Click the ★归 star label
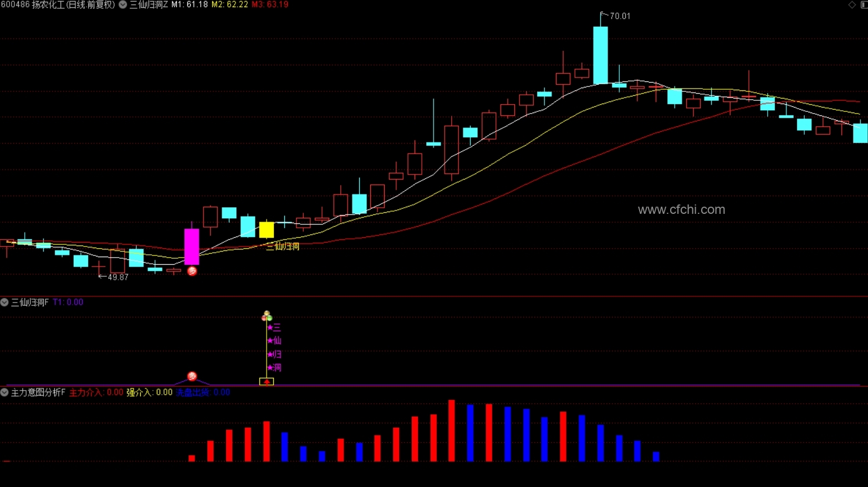868x487 pixels. coord(274,354)
